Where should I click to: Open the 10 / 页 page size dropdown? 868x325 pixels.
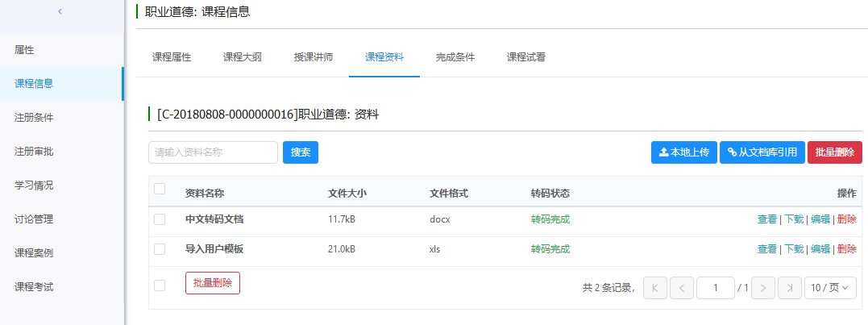(830, 288)
